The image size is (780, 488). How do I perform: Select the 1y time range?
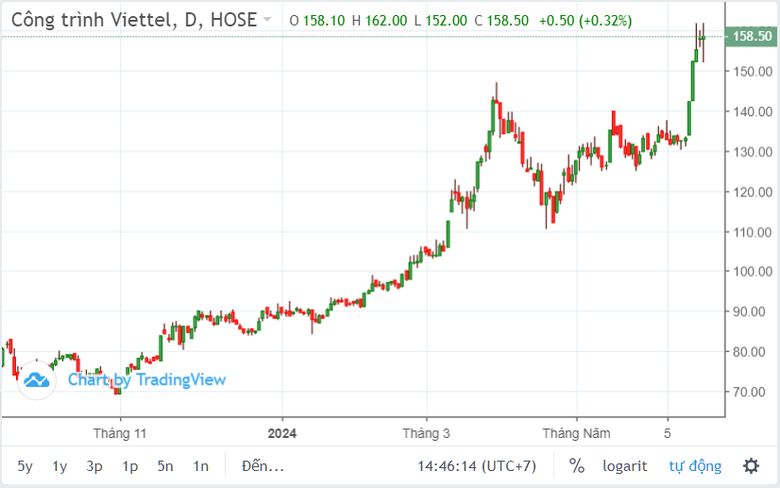[x=60, y=466]
